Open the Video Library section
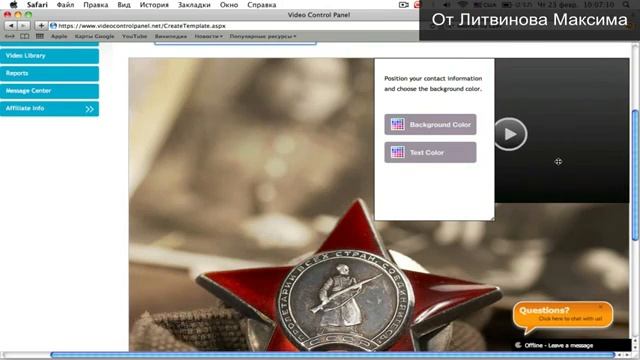 coord(49,56)
